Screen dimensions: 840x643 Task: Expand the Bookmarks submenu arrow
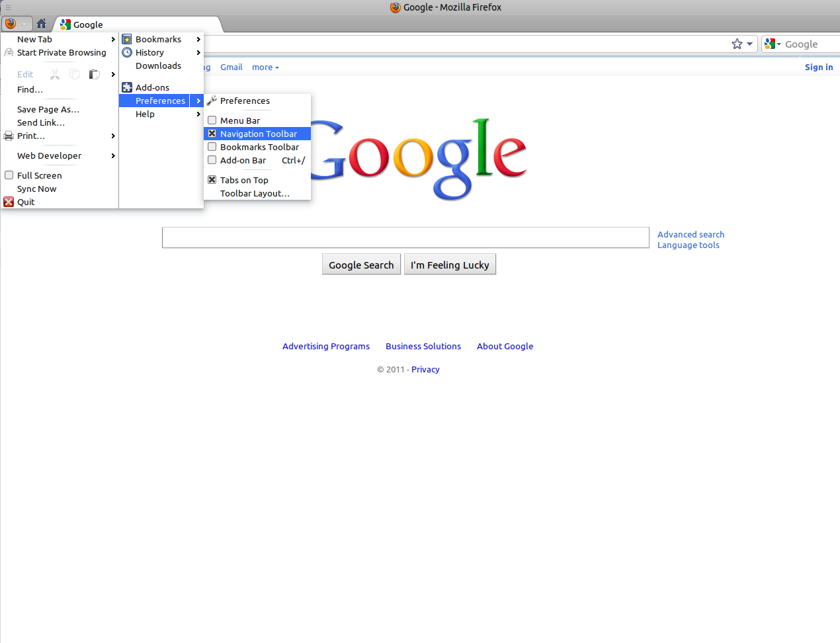click(198, 40)
